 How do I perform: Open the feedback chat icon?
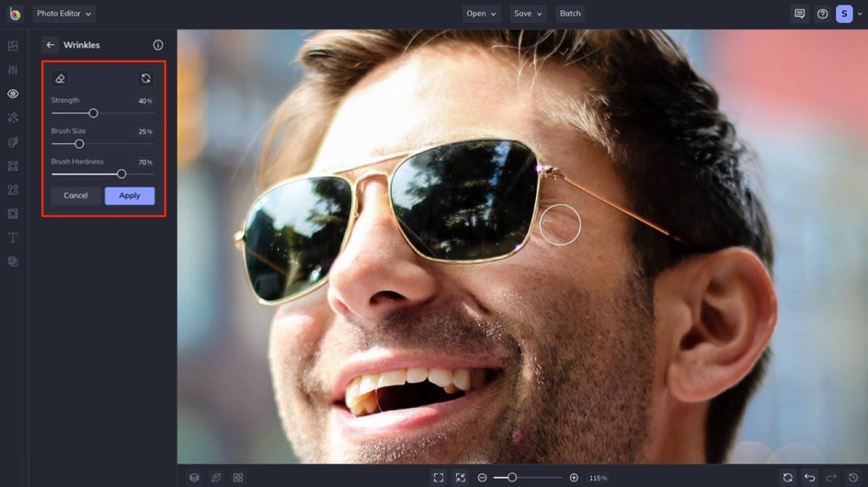tap(799, 14)
